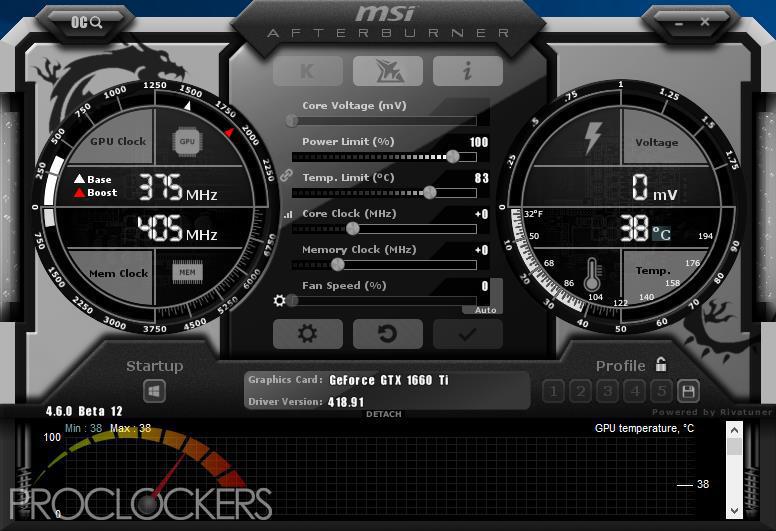This screenshot has height=531, width=776.
Task: Click the fan speed gear icon
Action: coord(280,300)
